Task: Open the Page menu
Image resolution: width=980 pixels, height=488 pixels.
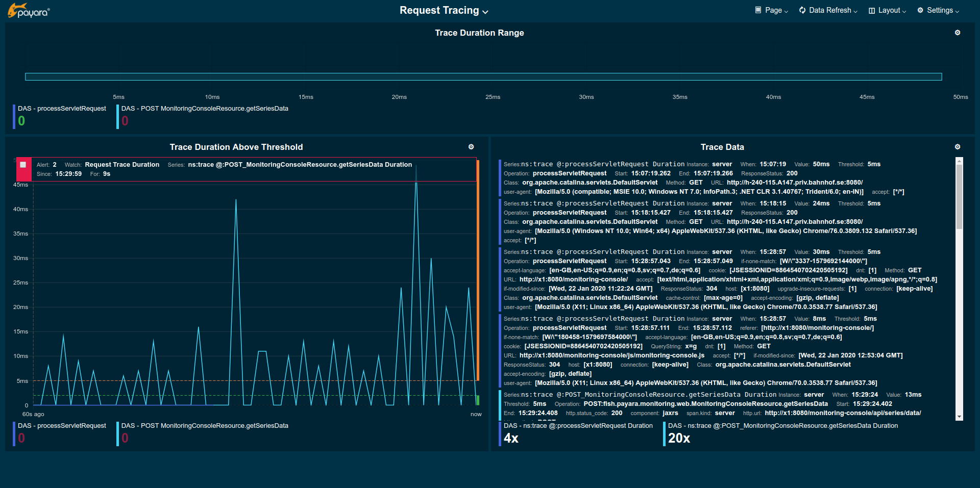Action: pyautogui.click(x=772, y=10)
